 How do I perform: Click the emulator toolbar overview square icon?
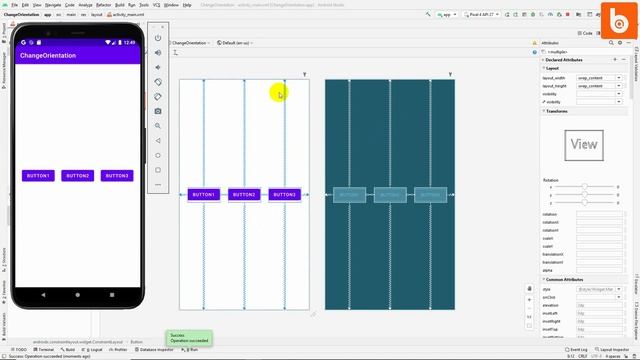point(158,170)
